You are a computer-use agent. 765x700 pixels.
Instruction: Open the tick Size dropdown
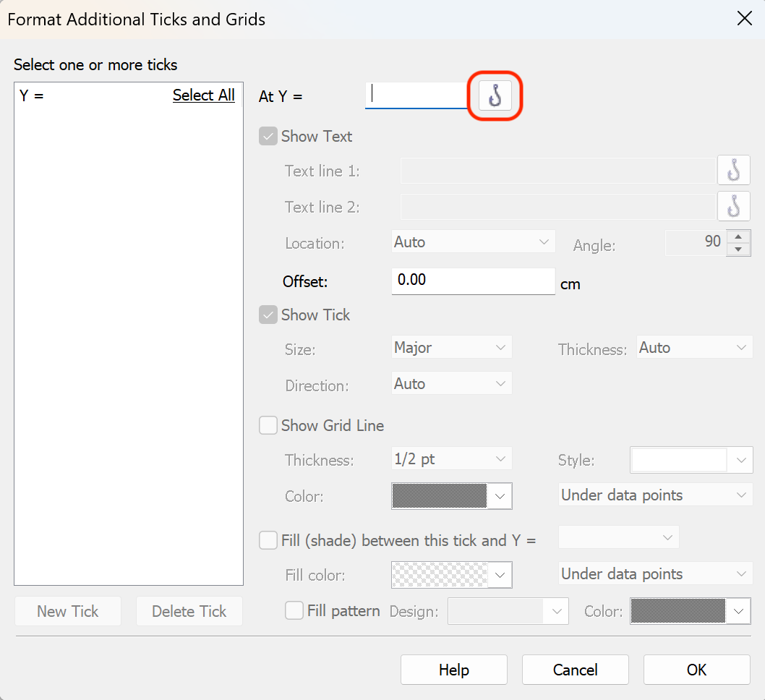[451, 348]
